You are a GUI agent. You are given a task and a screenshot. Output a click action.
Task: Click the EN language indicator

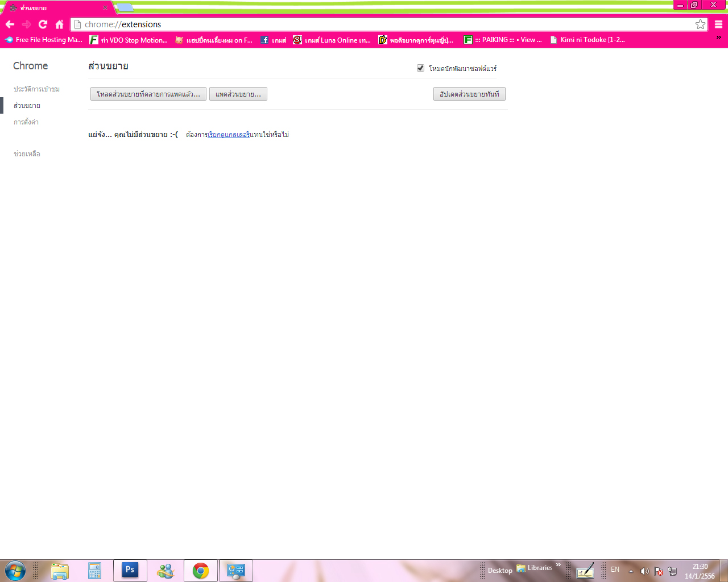tap(615, 569)
